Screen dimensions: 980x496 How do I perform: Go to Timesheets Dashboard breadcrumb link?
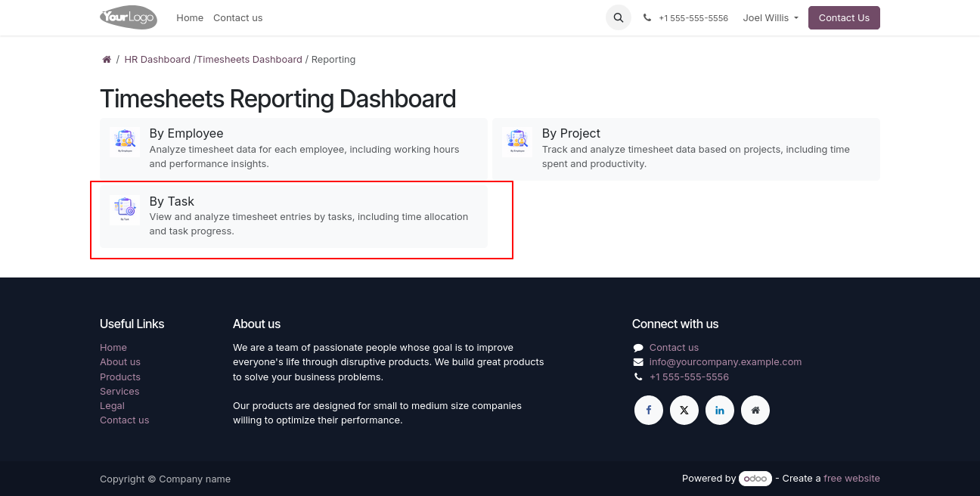pos(250,60)
